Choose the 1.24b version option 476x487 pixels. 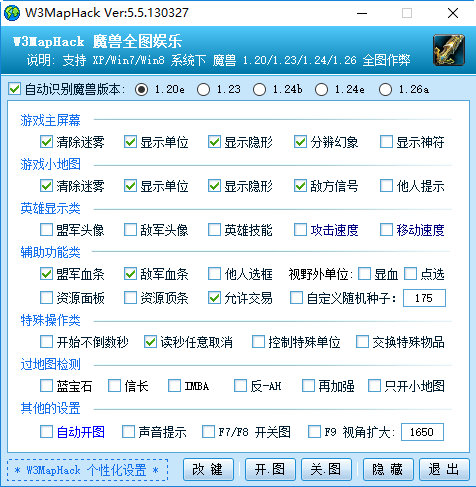[259, 89]
